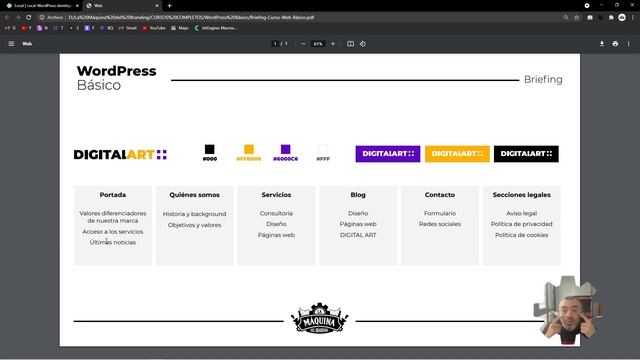The width and height of the screenshot is (640, 360).
Task: Click the main DIGITALART logo
Action: [120, 155]
